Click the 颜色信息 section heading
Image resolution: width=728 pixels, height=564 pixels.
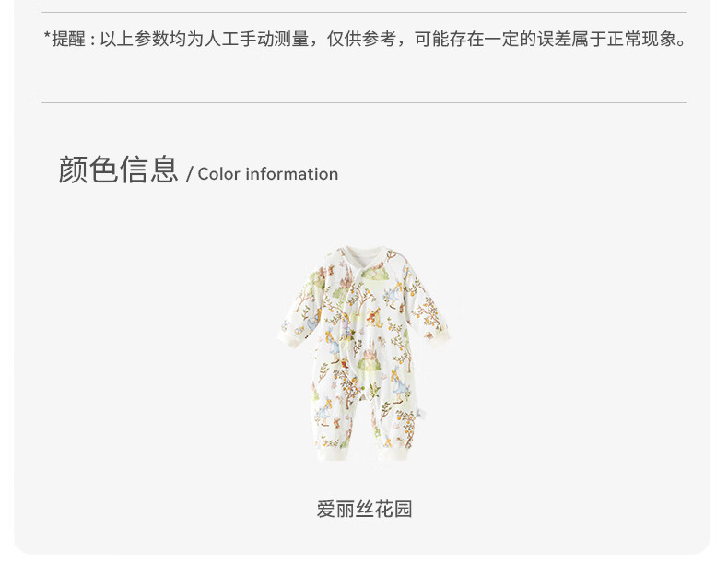click(x=118, y=170)
